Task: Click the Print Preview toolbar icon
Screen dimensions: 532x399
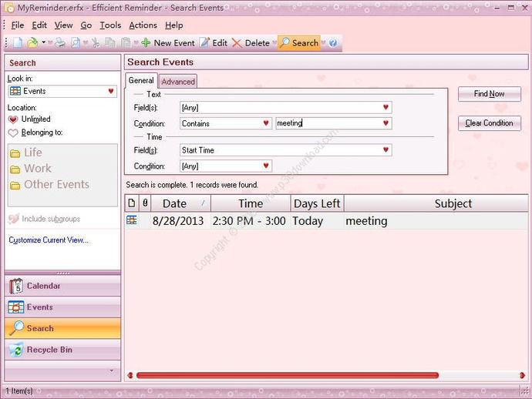Action: pyautogui.click(x=76, y=42)
